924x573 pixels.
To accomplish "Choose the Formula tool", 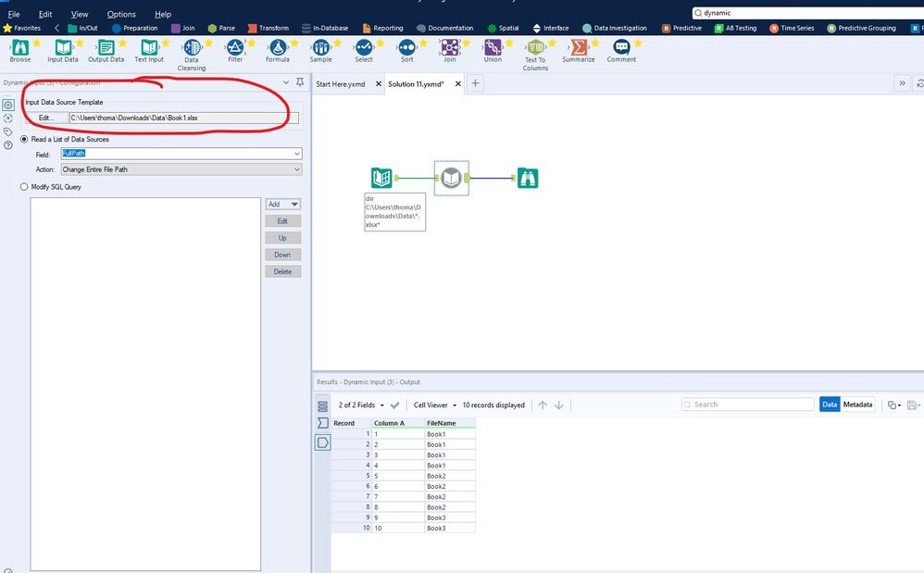I will coord(278,51).
